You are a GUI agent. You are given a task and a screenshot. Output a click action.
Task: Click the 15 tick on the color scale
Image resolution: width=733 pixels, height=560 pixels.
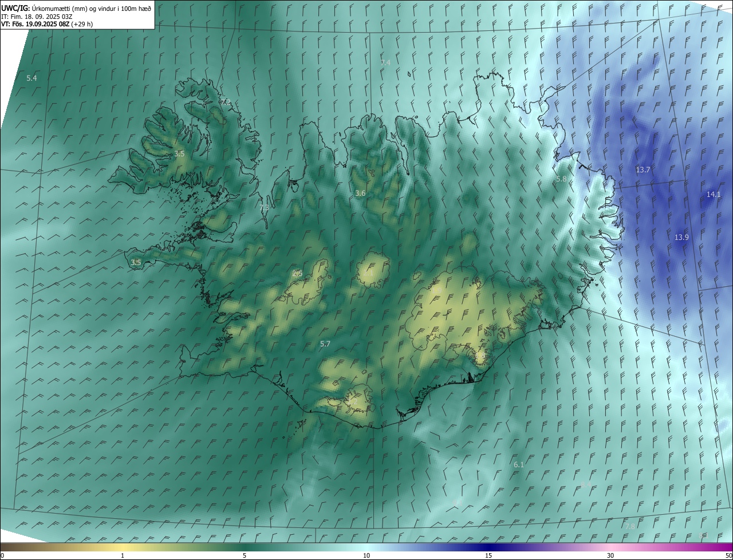click(488, 555)
